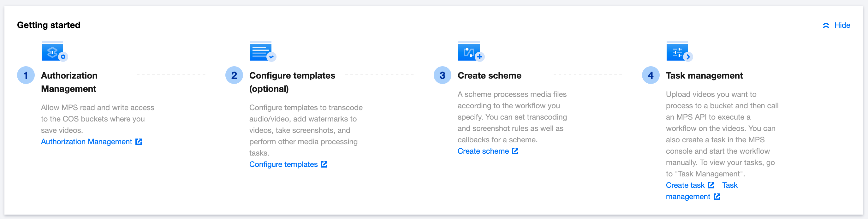
Task: Open the Authorization Management link
Action: [86, 142]
